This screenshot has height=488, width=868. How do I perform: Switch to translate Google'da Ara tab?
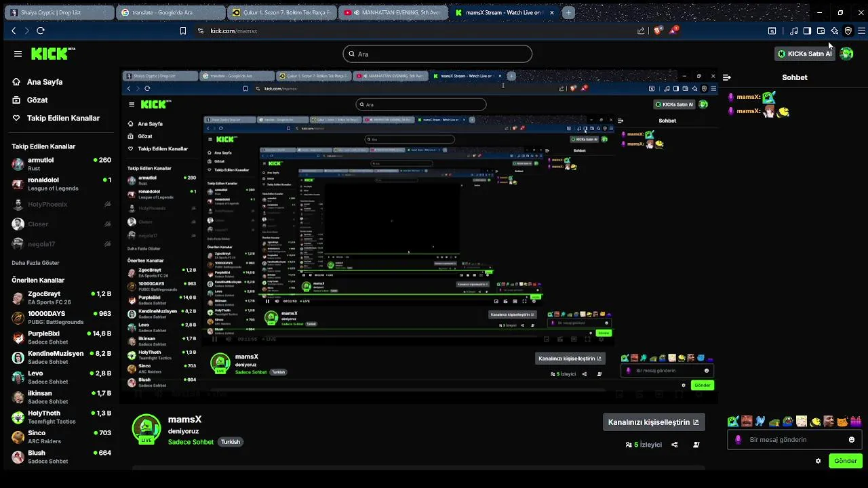[170, 13]
